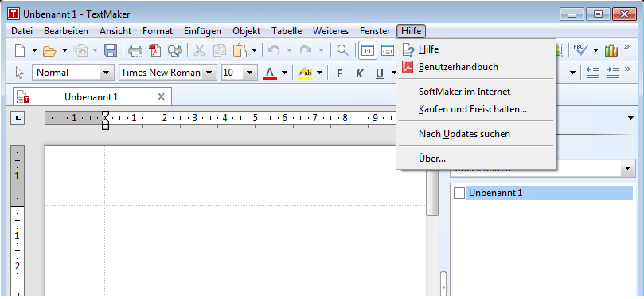The width and height of the screenshot is (644, 299).
Task: Click the Print icon in the toolbar
Action: (135, 50)
